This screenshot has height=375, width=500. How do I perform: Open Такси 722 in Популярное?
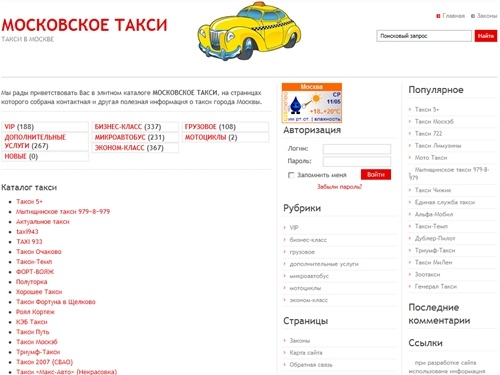click(x=428, y=133)
